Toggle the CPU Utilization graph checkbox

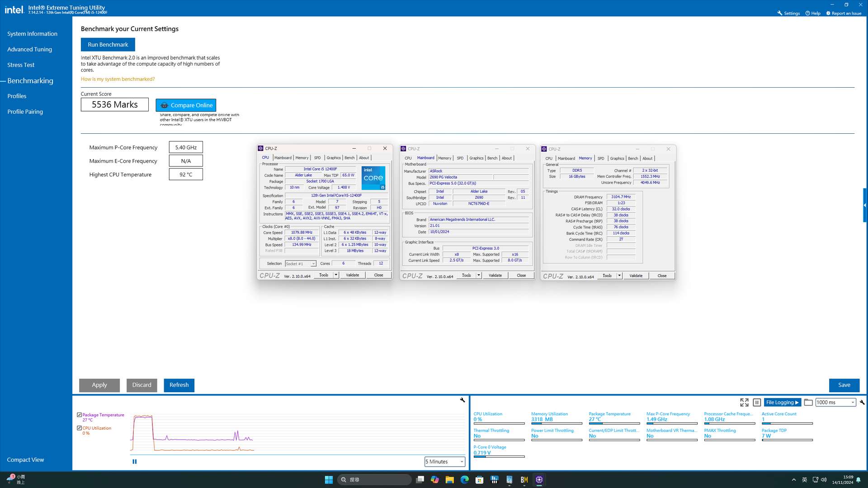(80, 428)
